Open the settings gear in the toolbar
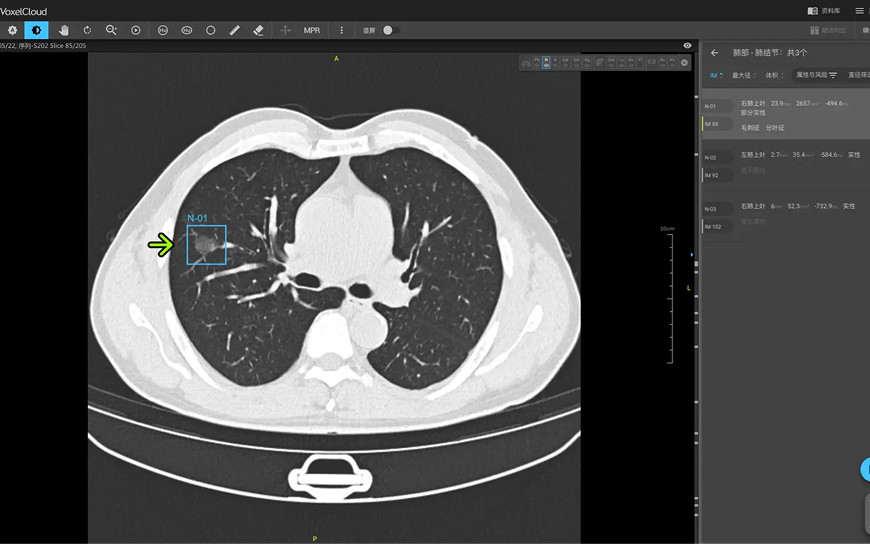The width and height of the screenshot is (870, 544). [12, 30]
